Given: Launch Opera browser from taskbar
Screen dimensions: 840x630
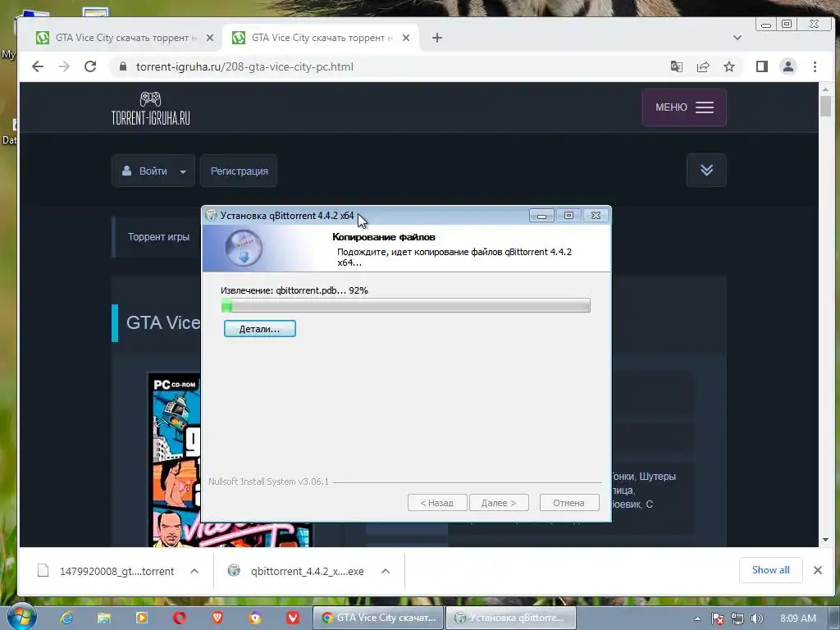Looking at the screenshot, I should (180, 618).
